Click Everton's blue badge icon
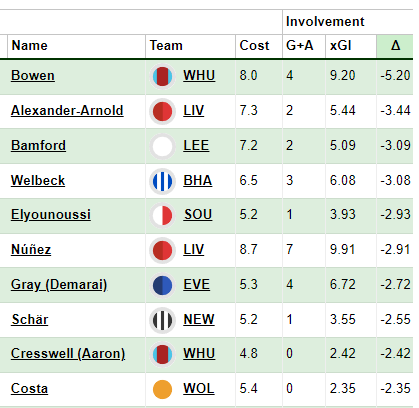This screenshot has height=408, width=419. click(162, 285)
